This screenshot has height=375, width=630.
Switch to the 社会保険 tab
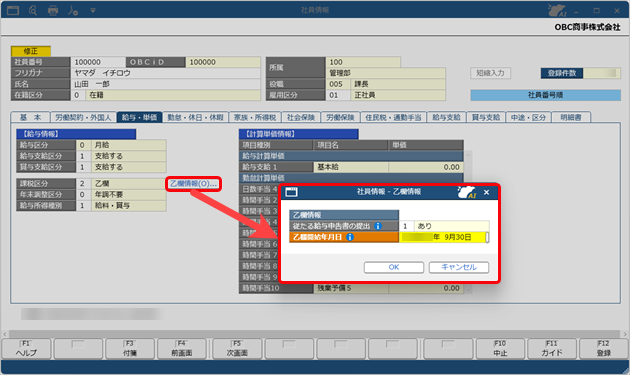coord(301,117)
